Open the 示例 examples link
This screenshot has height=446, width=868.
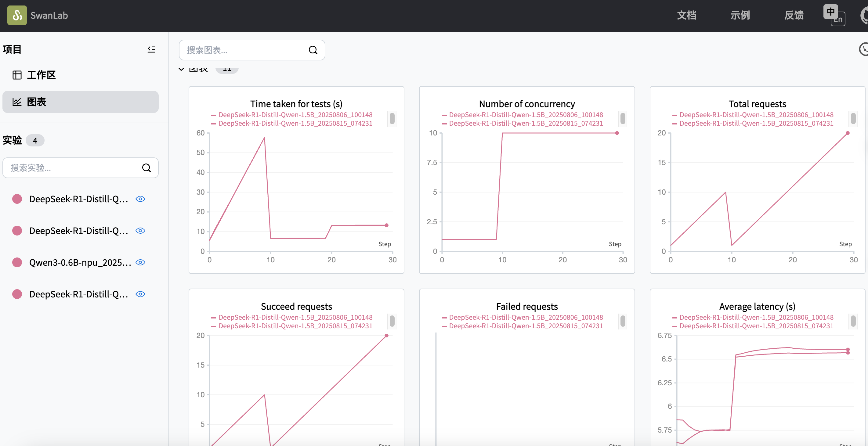pos(740,15)
